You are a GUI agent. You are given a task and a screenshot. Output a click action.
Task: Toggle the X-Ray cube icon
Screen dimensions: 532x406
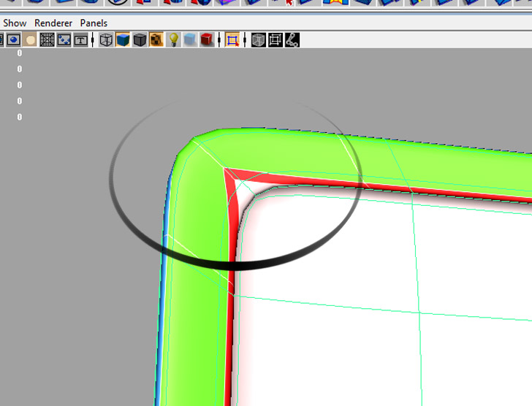(x=258, y=40)
